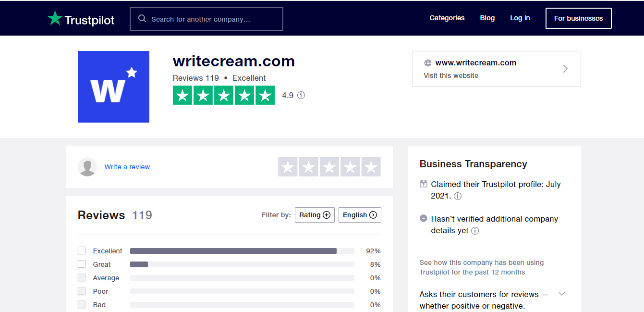Click the Filter by label
Viewport: 644px width, 312px height.
click(276, 215)
